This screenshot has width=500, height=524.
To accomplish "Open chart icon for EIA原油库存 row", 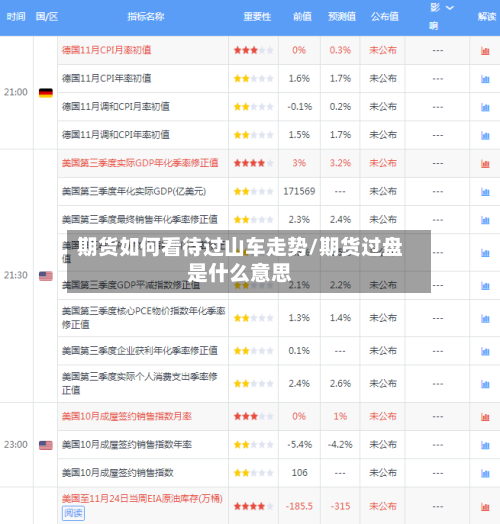I will coord(485,507).
